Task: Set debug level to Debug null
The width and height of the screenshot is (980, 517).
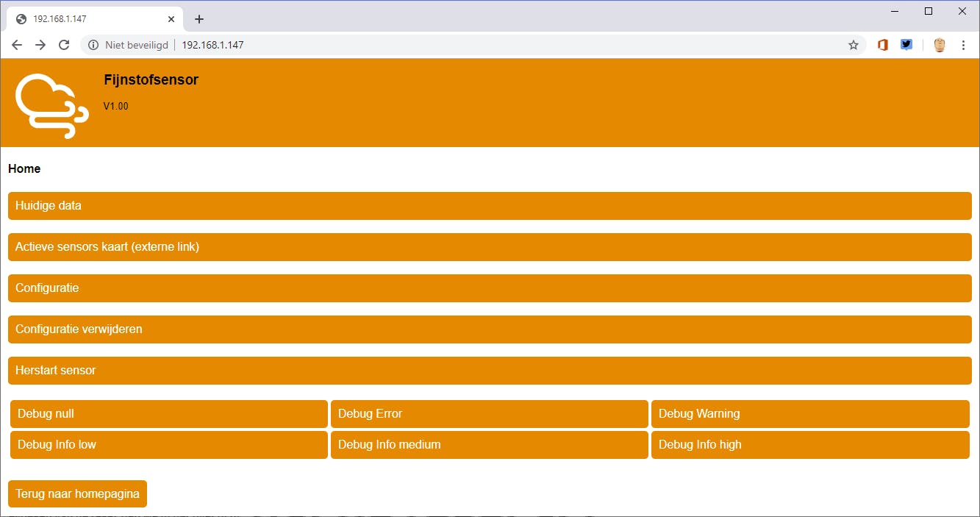Action: (x=169, y=414)
